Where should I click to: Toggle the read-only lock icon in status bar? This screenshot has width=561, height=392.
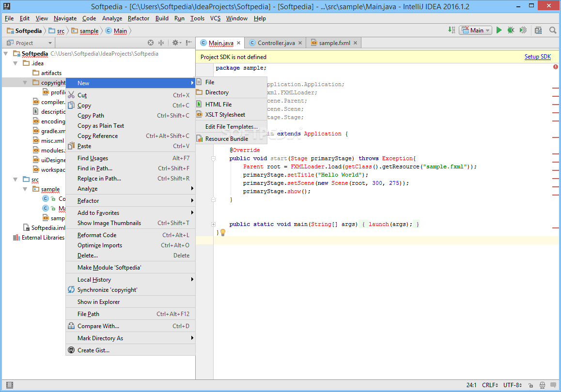[531, 385]
